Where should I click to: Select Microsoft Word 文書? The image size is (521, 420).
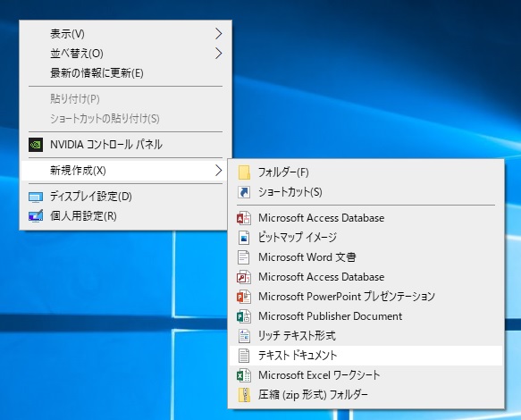[x=366, y=257]
